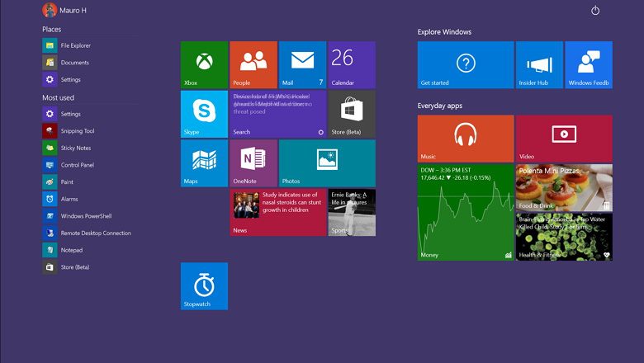Open the OneNote tile

253,163
